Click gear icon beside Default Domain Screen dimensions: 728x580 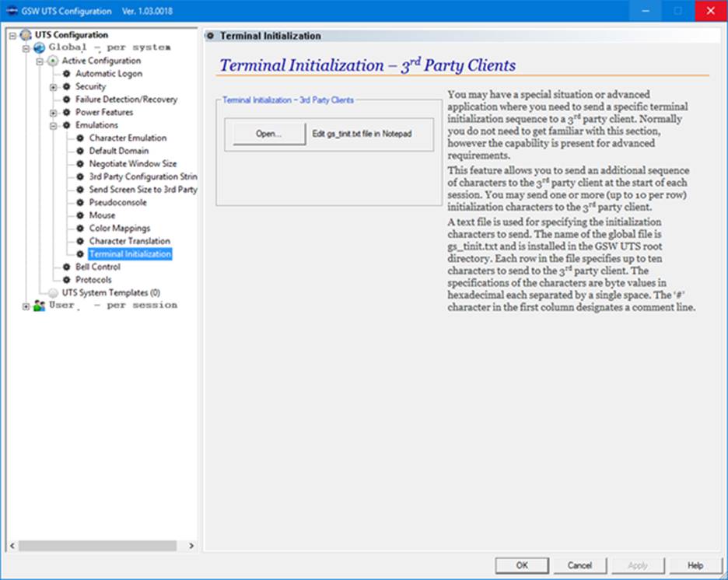pos(80,151)
